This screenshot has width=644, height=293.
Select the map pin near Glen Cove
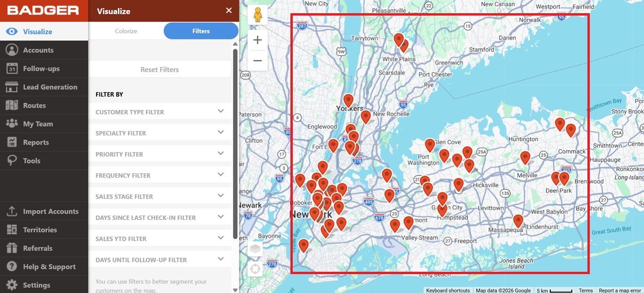(x=429, y=145)
